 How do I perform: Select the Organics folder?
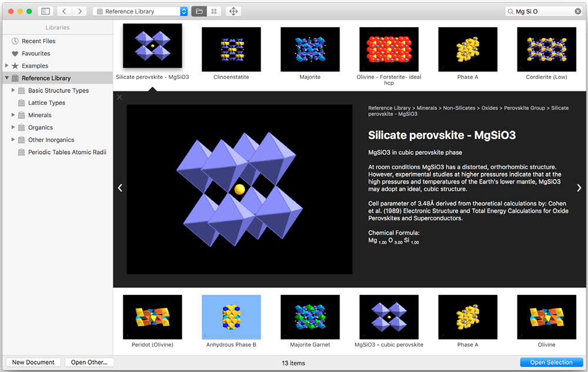pos(41,128)
